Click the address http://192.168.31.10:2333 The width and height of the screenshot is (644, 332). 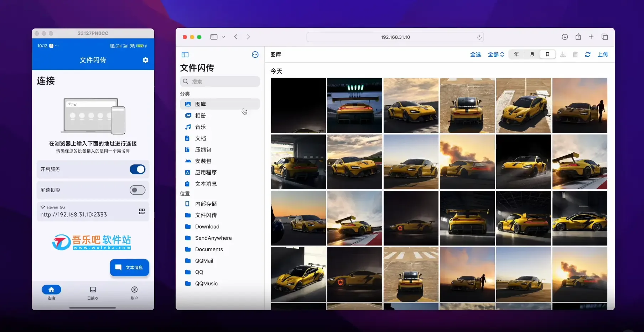[x=74, y=215]
